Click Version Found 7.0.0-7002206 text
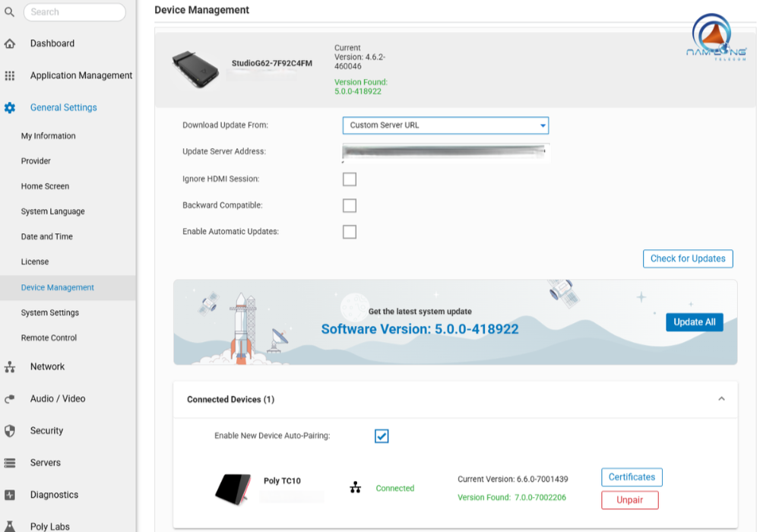The image size is (760, 532). tap(511, 498)
